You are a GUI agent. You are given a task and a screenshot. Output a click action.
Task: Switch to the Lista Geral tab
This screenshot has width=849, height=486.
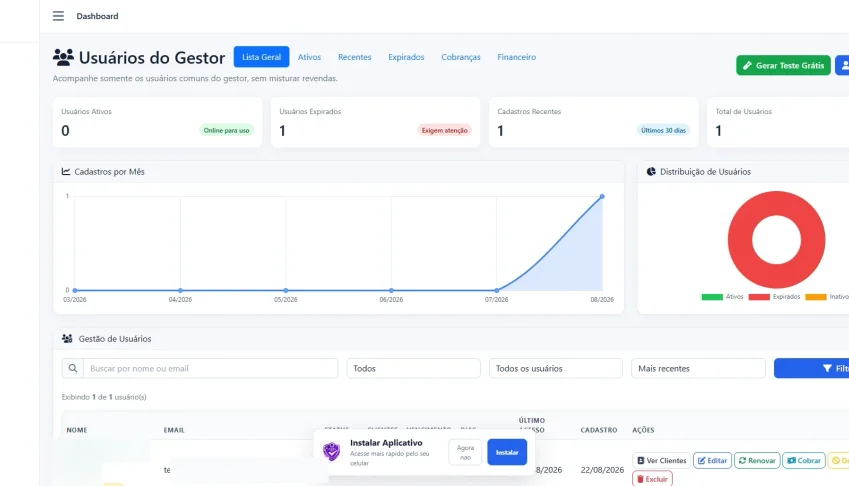[x=262, y=57]
